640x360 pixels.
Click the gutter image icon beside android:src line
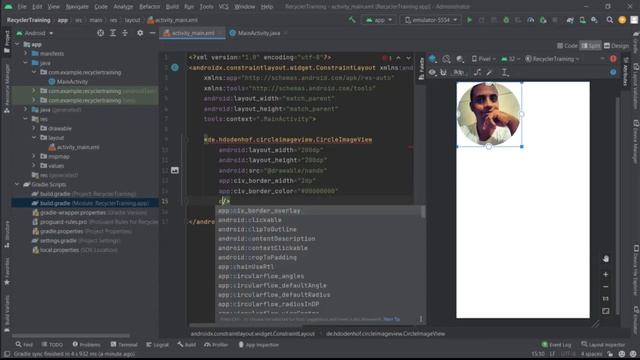(x=175, y=170)
